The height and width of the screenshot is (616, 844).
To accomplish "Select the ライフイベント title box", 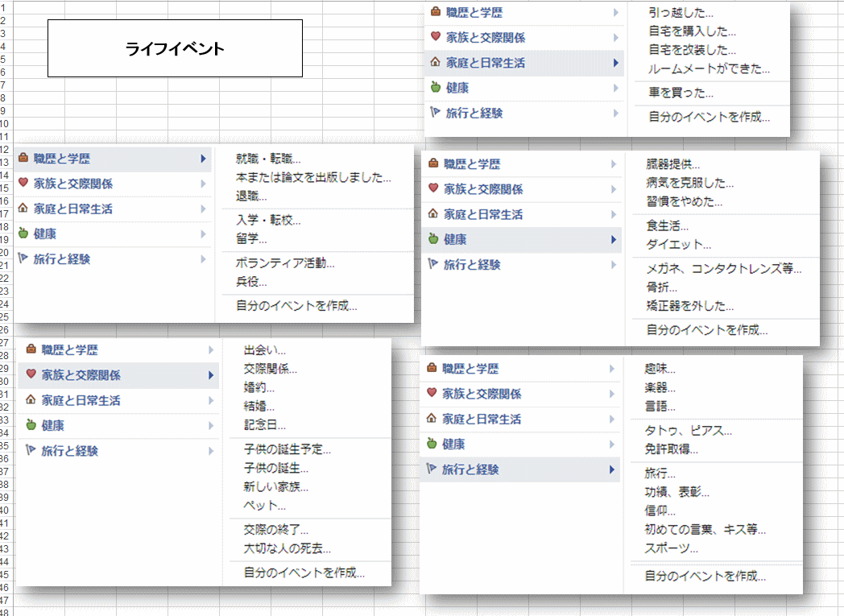I will pos(175,48).
